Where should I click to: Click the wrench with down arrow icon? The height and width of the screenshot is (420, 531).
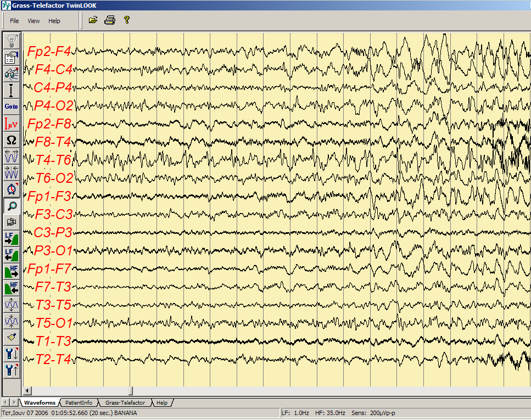(12, 354)
